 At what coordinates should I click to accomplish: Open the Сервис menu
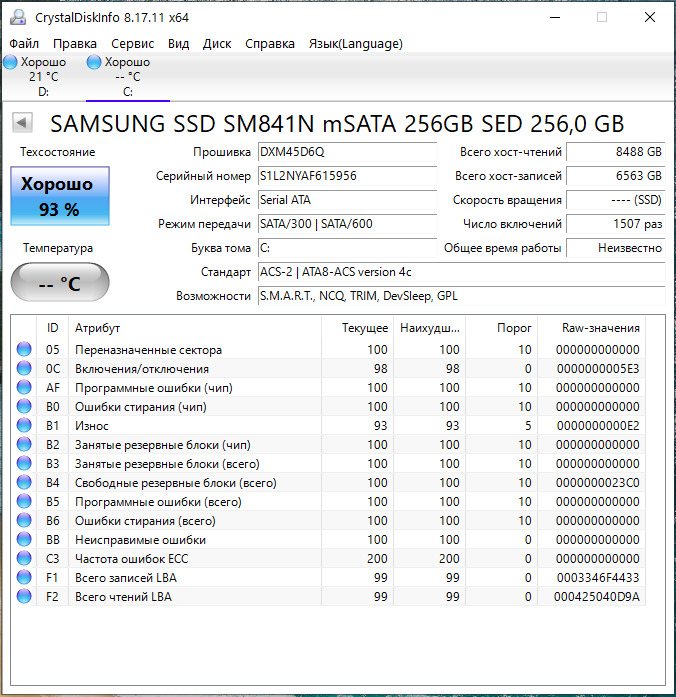(132, 43)
